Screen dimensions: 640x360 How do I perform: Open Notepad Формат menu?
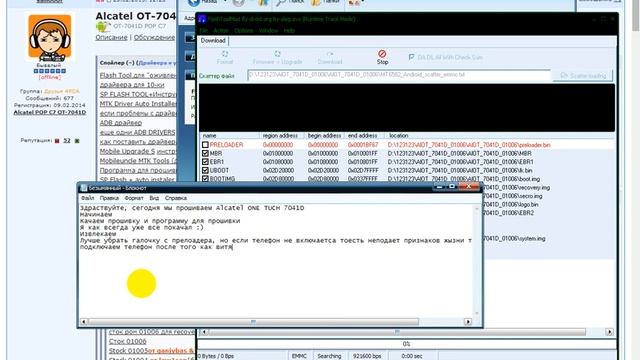pos(134,198)
